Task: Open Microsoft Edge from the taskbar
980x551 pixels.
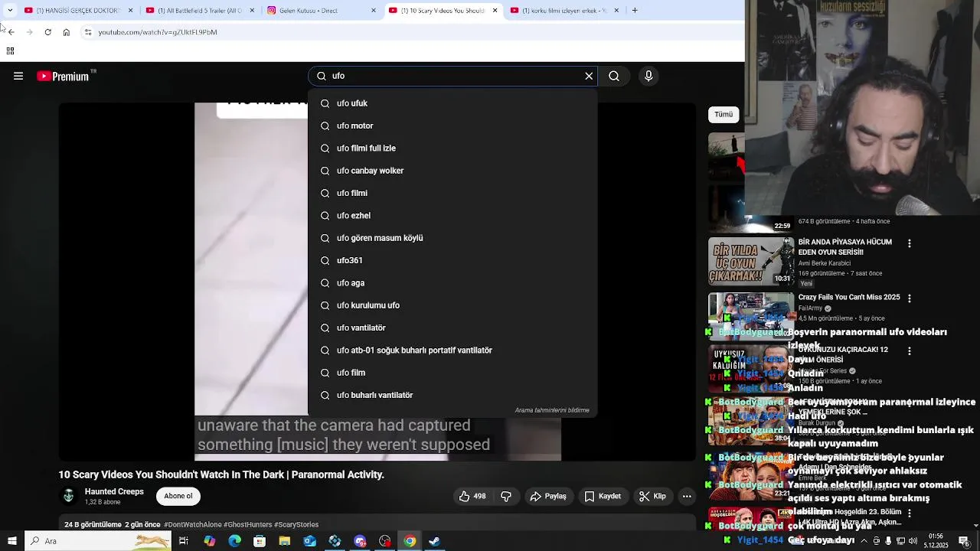Action: coord(234,541)
